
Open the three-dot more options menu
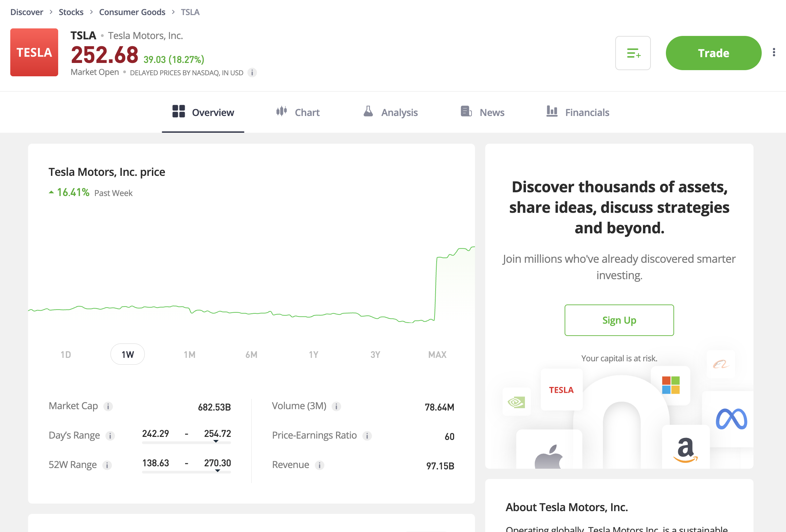[774, 52]
